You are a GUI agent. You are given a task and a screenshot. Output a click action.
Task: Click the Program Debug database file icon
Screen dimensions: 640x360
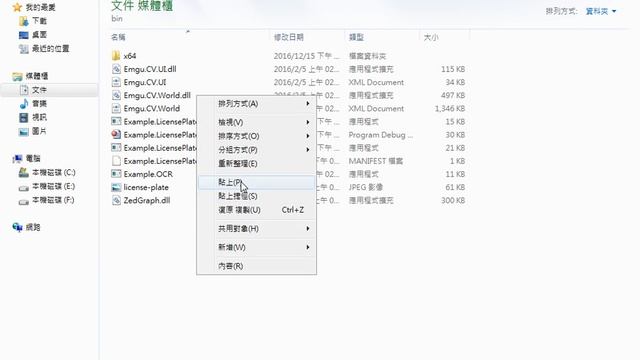click(116, 134)
